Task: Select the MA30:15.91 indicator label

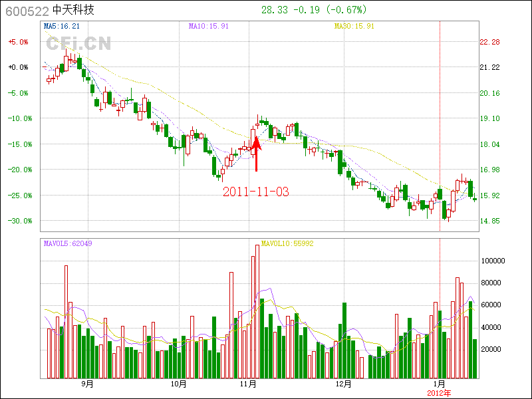Action: [x=354, y=26]
